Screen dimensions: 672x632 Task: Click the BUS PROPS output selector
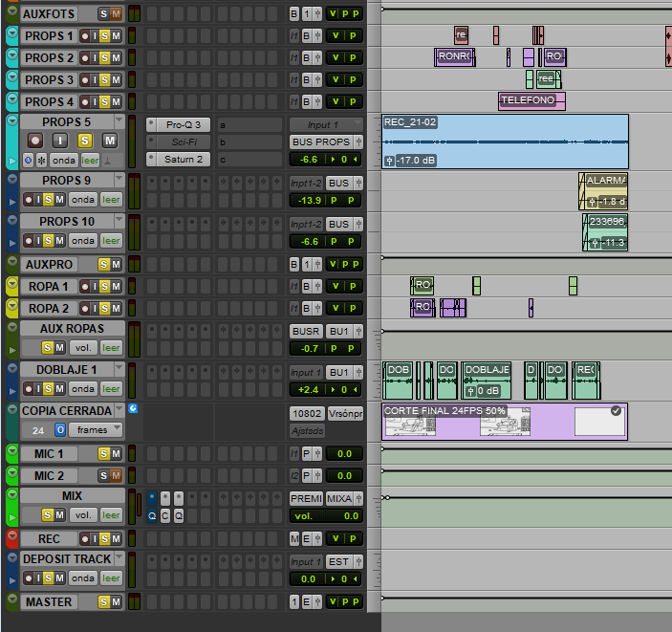[321, 142]
